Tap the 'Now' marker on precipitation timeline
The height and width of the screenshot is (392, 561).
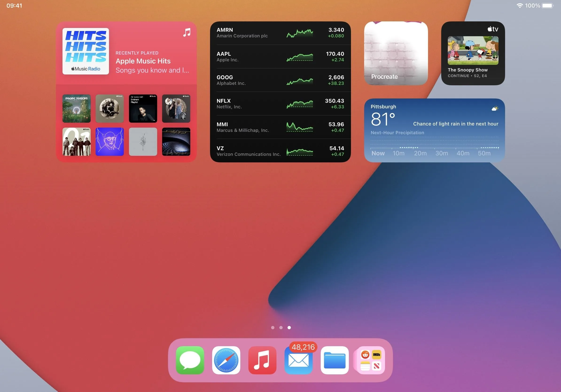pyautogui.click(x=378, y=153)
